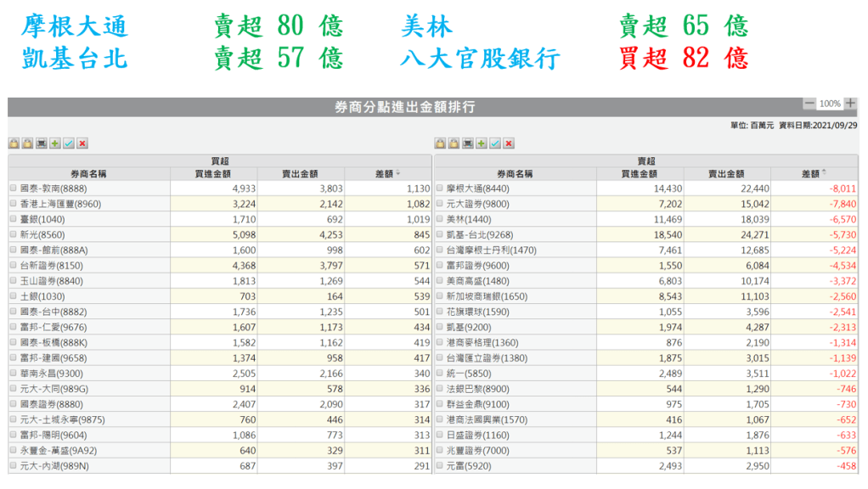Click the blue checkmark icon in right table toolbar
Image resolution: width=868 pixels, height=489 pixels.
coord(495,143)
